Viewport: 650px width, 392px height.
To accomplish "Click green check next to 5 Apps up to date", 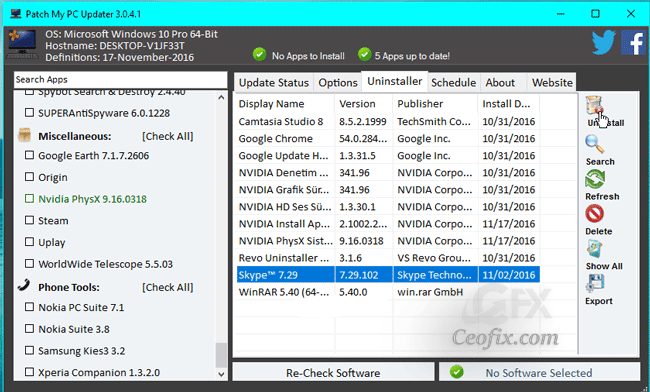I will pos(364,54).
